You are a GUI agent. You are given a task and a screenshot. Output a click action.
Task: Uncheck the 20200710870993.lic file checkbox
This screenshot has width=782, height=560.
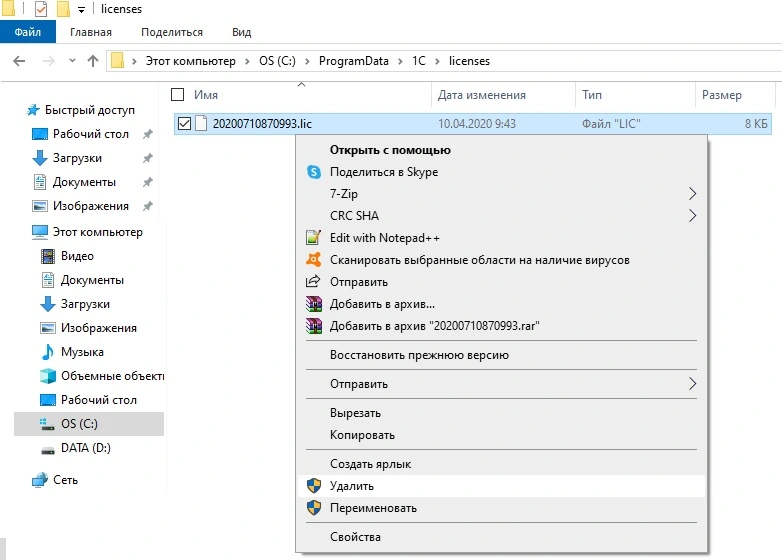point(183,124)
